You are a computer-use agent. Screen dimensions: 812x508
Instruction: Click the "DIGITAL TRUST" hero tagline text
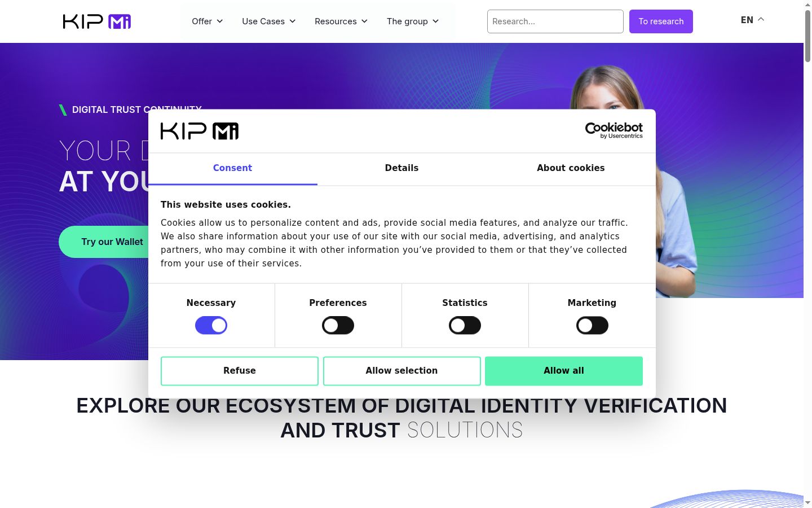tap(107, 110)
